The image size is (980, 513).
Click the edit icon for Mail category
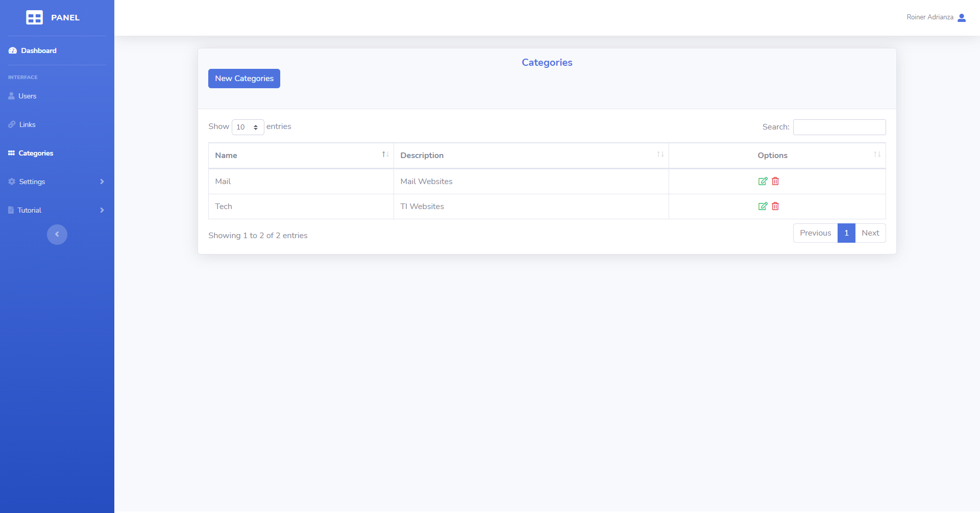(763, 182)
